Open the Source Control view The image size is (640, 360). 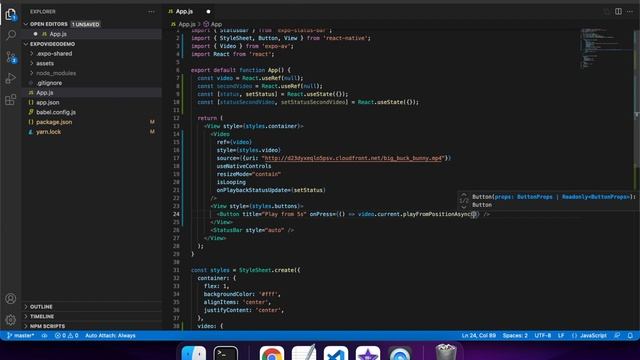click(11, 57)
